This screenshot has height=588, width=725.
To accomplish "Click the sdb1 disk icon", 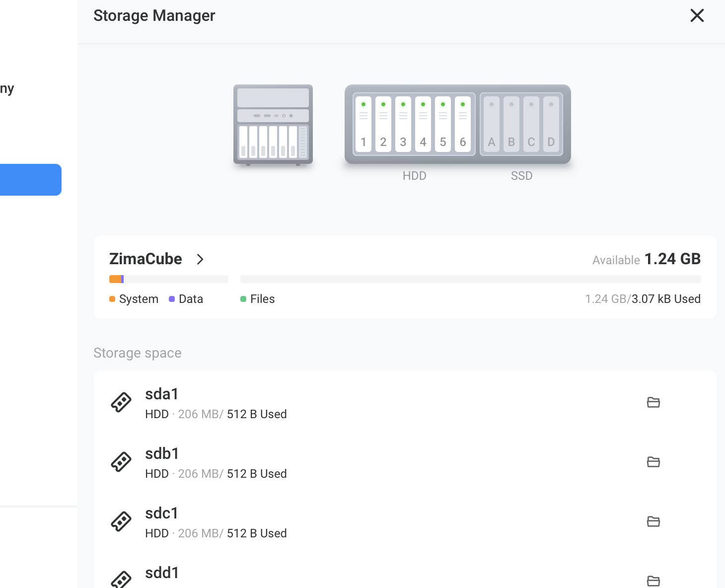I will (121, 462).
